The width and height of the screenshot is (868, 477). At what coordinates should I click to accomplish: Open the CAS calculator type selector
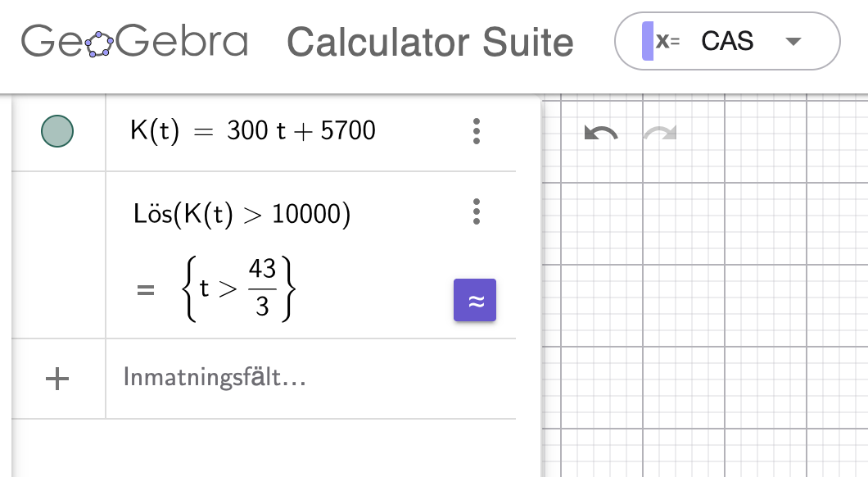[727, 41]
